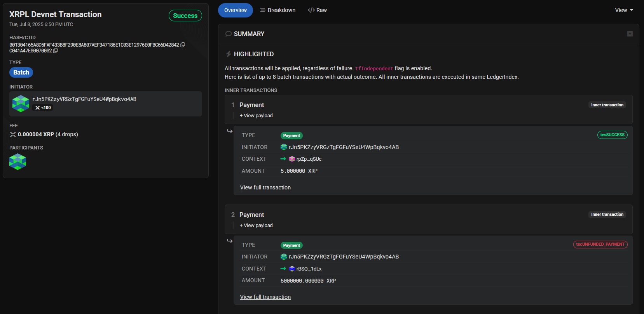Screen dimensions: 644x314
Task: Expand View payload for Payment 1
Action: point(256,116)
